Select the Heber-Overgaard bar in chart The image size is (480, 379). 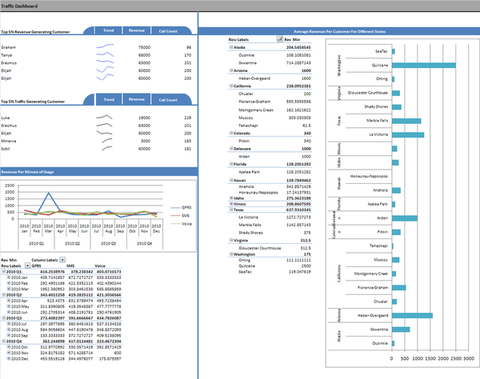[412, 315]
